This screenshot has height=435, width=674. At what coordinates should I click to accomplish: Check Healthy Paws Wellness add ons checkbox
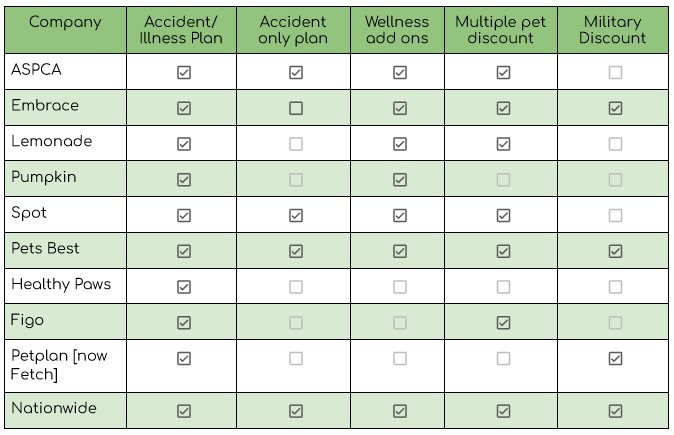[x=400, y=287]
